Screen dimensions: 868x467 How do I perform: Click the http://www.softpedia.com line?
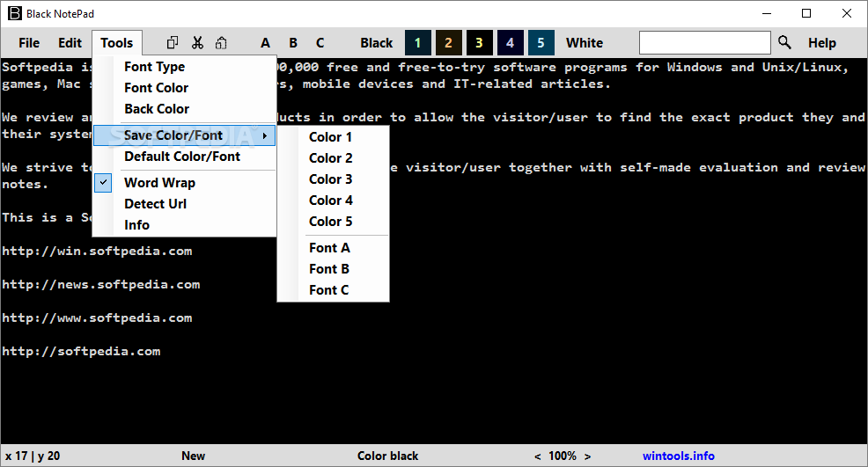[x=97, y=318]
